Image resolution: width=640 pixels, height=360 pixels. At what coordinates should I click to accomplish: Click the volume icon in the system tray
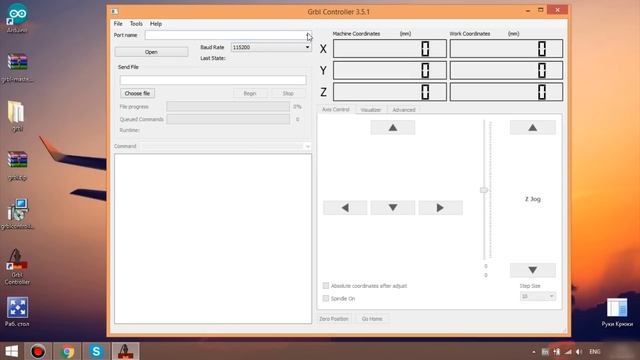[x=579, y=351]
